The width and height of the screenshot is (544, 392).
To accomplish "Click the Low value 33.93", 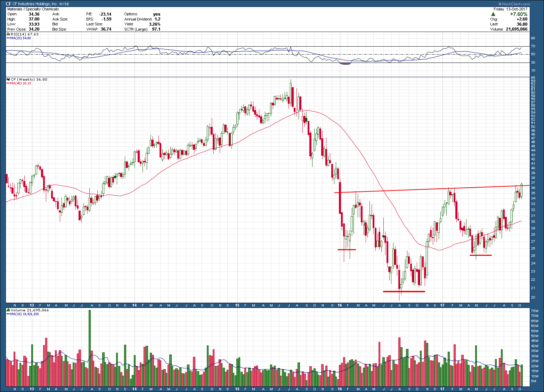I will tap(34, 24).
